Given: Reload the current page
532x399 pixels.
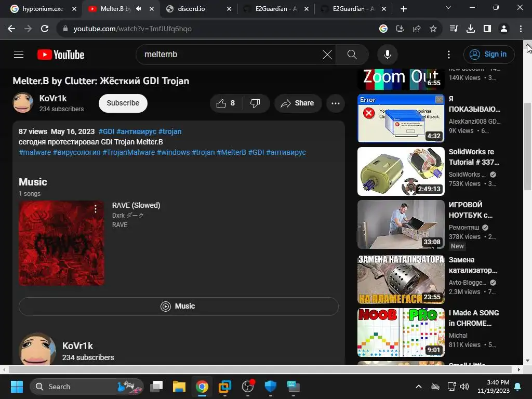Looking at the screenshot, I should [x=45, y=29].
